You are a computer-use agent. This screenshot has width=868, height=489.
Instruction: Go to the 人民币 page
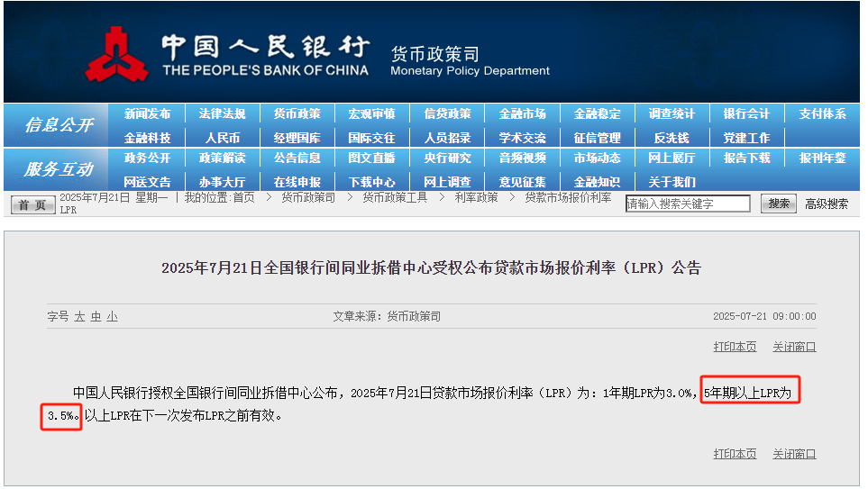(x=222, y=138)
